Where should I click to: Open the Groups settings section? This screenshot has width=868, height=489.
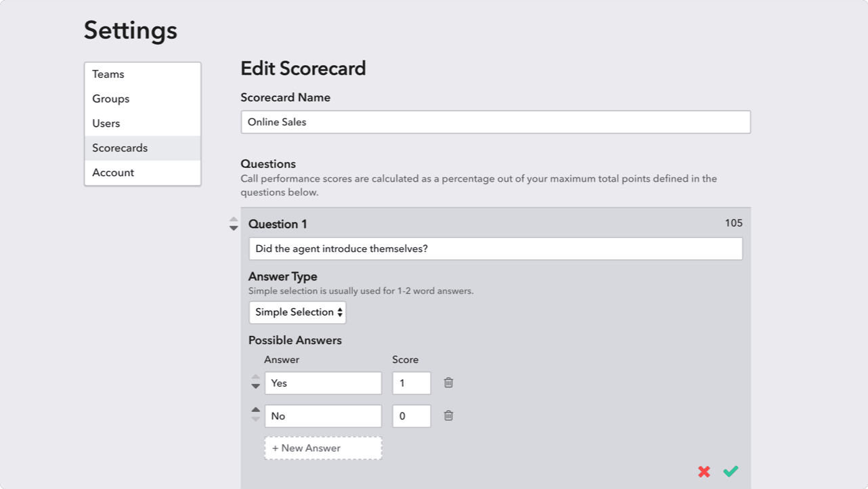(142, 99)
